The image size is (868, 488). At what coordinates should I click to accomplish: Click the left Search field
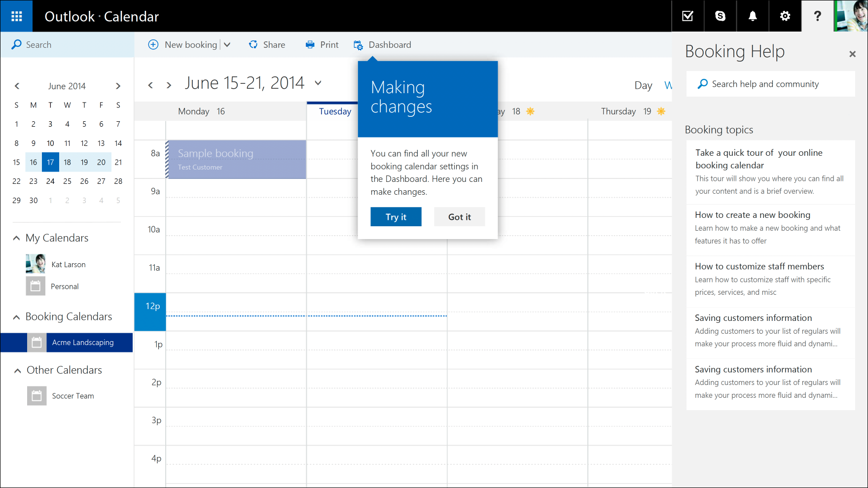tap(67, 45)
